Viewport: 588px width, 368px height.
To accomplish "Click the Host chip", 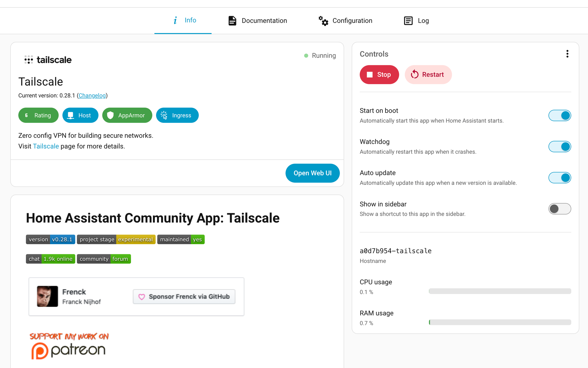I will tap(80, 115).
